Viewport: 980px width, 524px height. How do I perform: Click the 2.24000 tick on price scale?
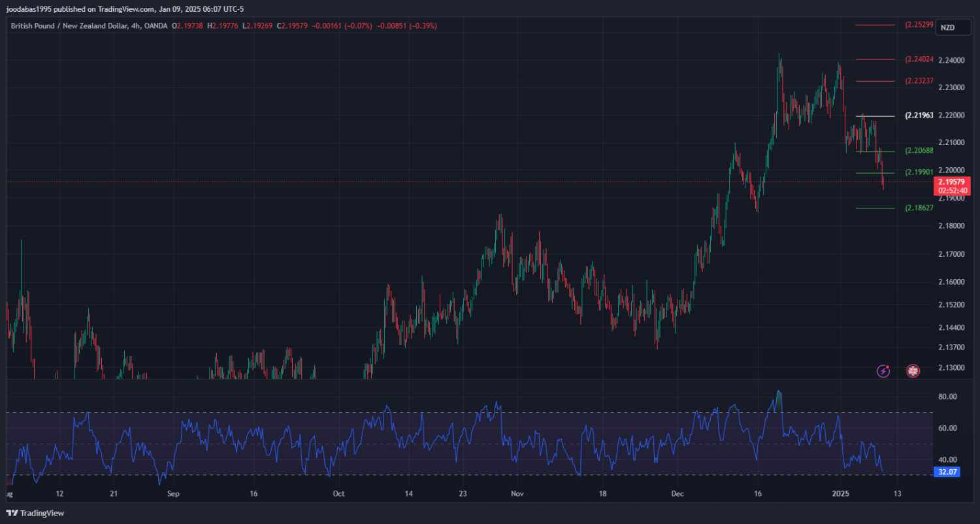951,60
